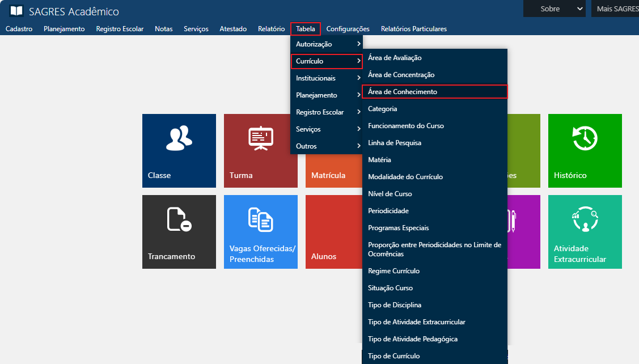Open Relatórios Particulares menu
639x364 pixels.
pos(413,29)
